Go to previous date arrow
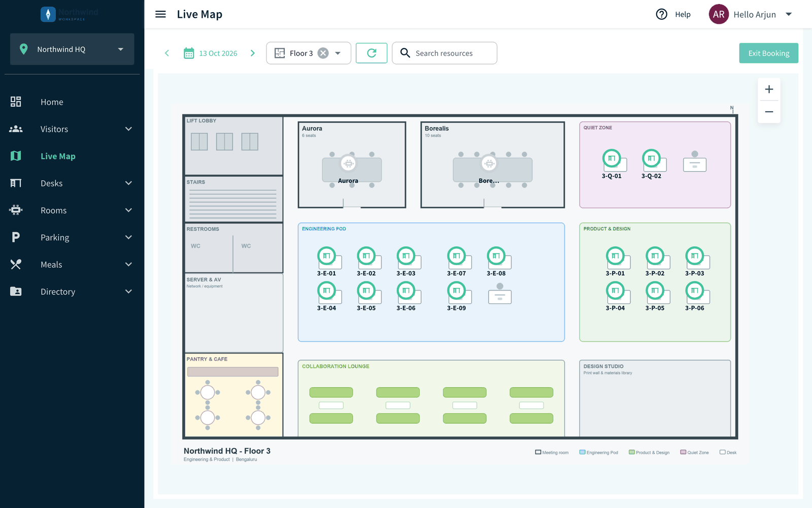The height and width of the screenshot is (508, 812). tap(167, 53)
